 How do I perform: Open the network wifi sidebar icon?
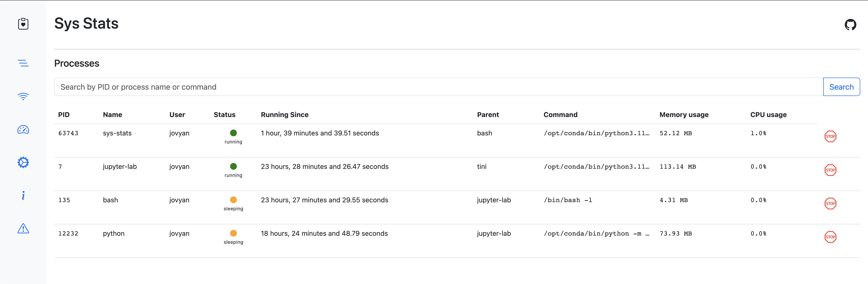pyautogui.click(x=23, y=96)
